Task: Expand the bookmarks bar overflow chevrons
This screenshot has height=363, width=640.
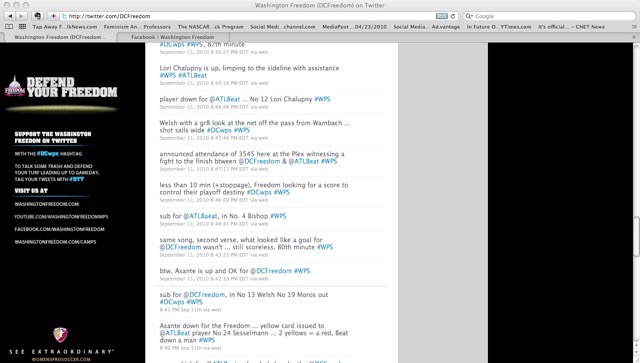Action: point(634,27)
